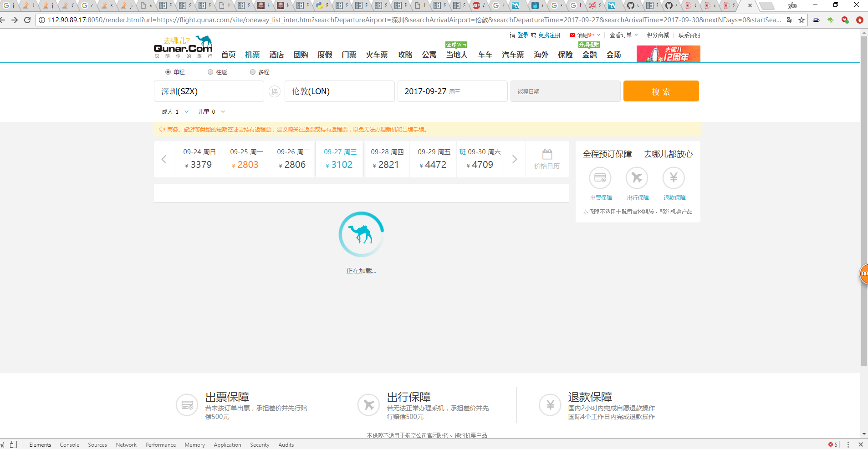Click the right arrow of the price carousel

click(514, 159)
